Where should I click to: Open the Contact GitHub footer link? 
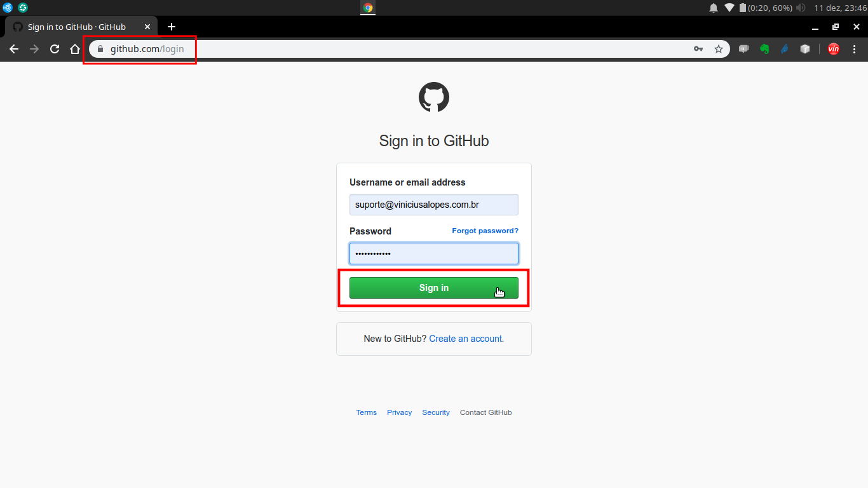[486, 412]
